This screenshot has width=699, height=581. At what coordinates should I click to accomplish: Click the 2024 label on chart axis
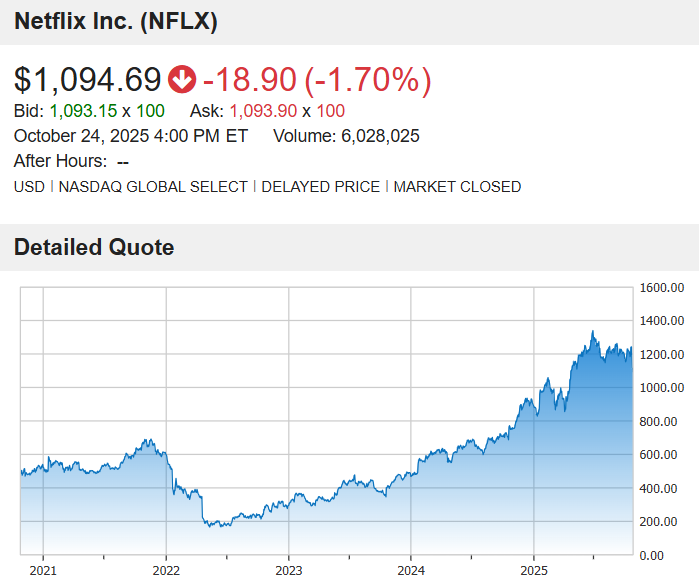pos(410,570)
